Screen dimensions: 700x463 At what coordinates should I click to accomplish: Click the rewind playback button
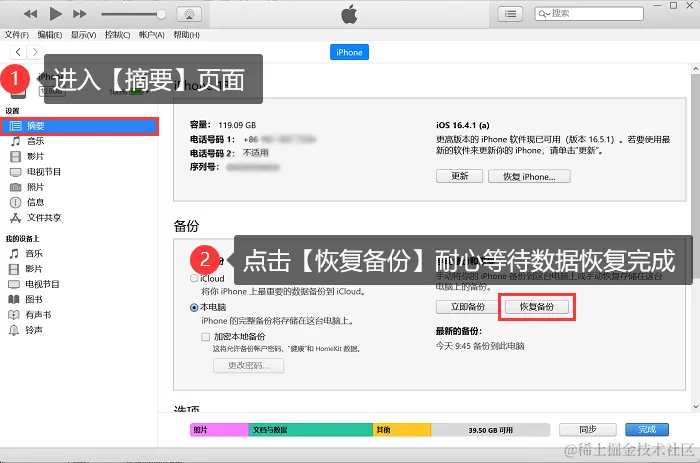(x=30, y=14)
